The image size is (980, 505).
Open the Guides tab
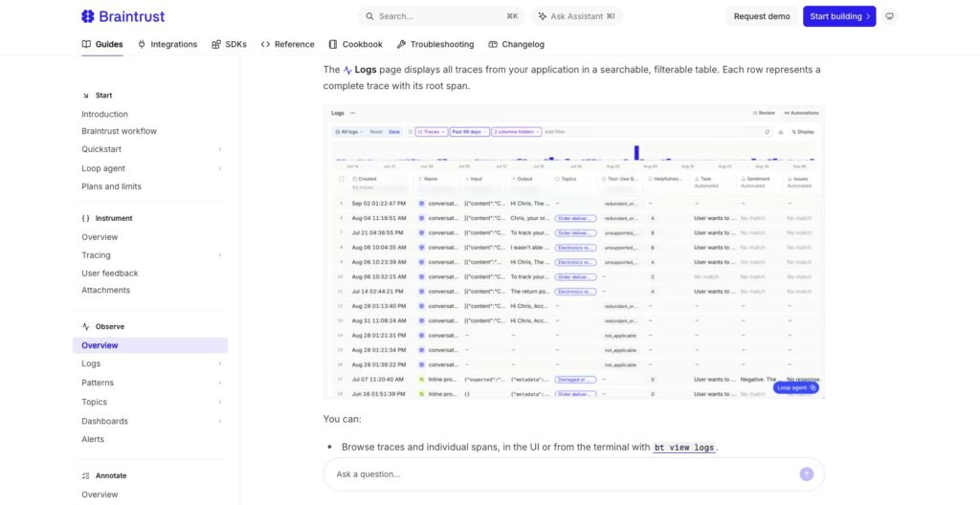(x=101, y=44)
